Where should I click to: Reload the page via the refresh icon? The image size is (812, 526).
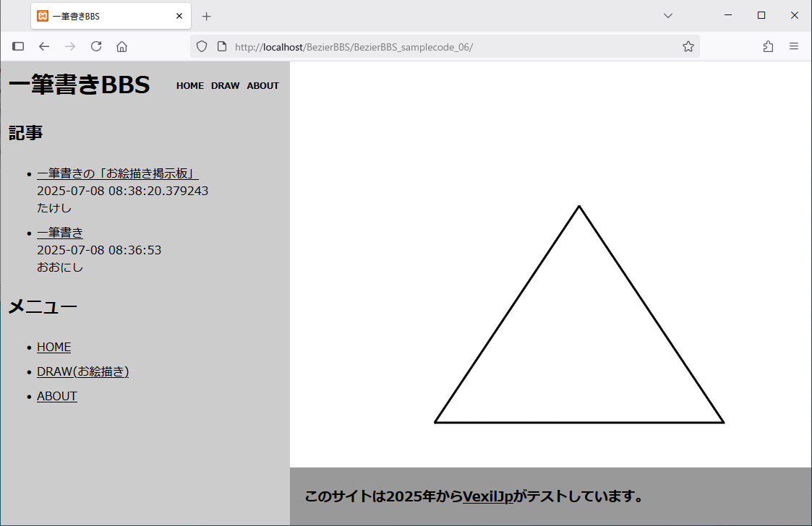coord(96,46)
